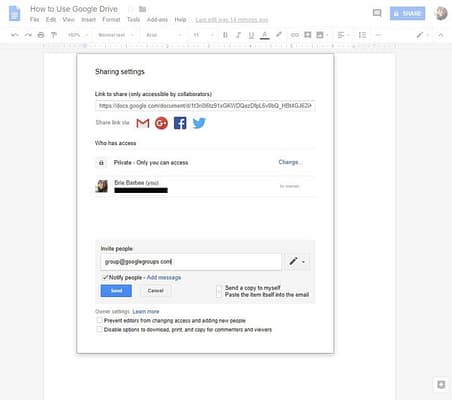The height and width of the screenshot is (400, 452).
Task: Open the account profile picture
Action: pyautogui.click(x=441, y=13)
